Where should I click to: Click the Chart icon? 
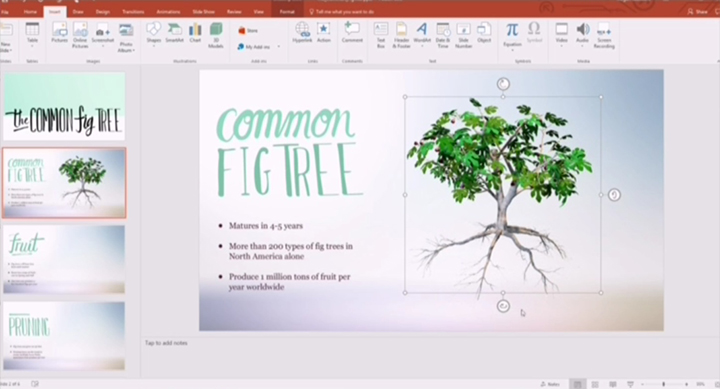[x=195, y=33]
